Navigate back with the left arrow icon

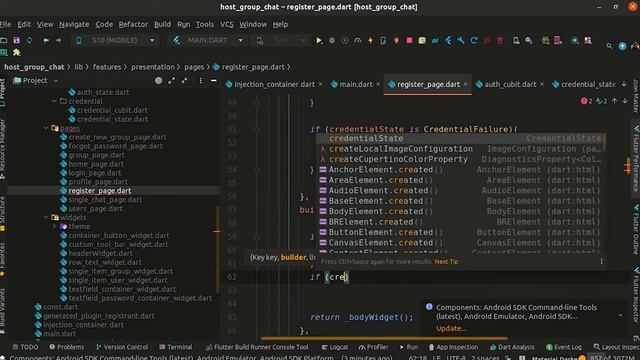[x=46, y=40]
